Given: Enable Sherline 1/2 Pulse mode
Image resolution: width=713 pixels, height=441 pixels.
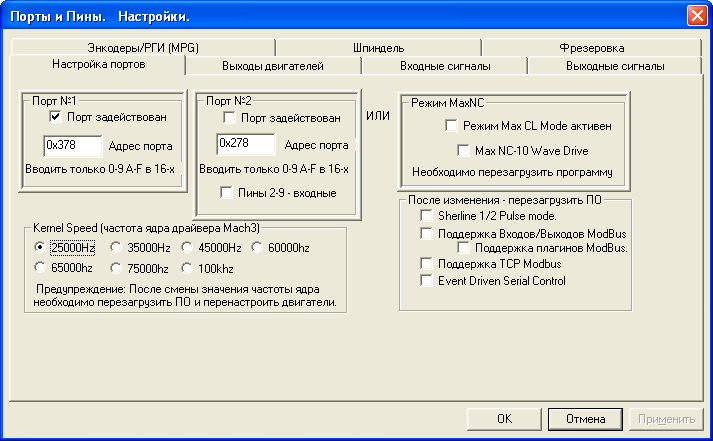Looking at the screenshot, I should point(427,216).
